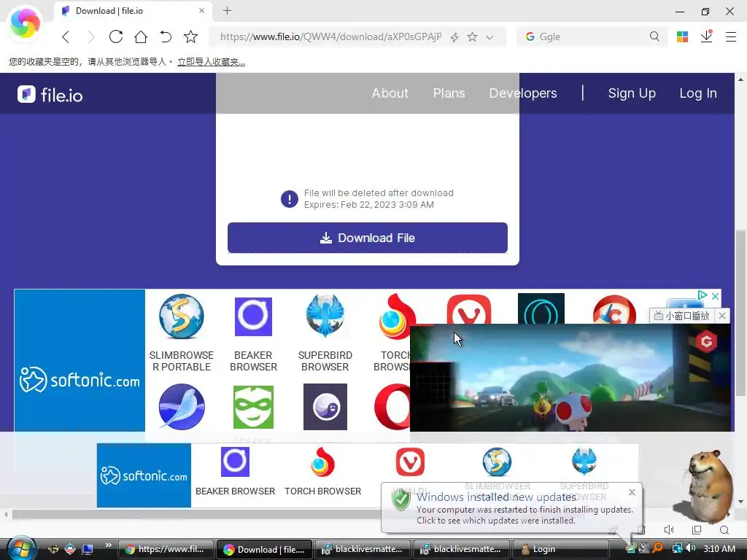Reload the page with the refresh icon
The width and height of the screenshot is (747, 560).
click(116, 36)
